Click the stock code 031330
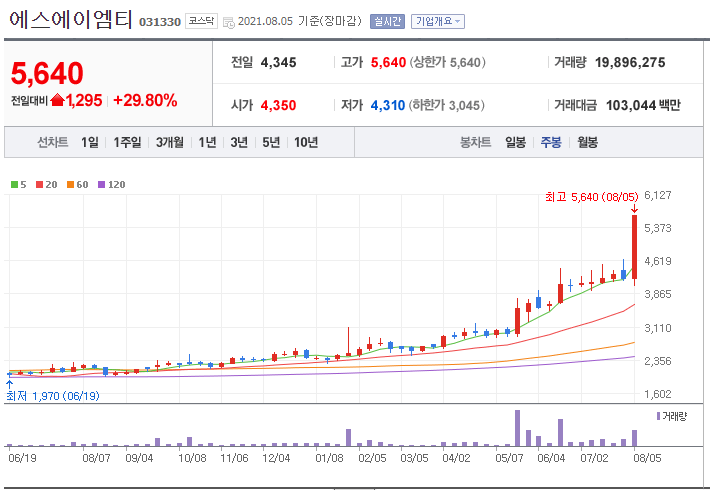The height and width of the screenshot is (490, 710). (160, 22)
